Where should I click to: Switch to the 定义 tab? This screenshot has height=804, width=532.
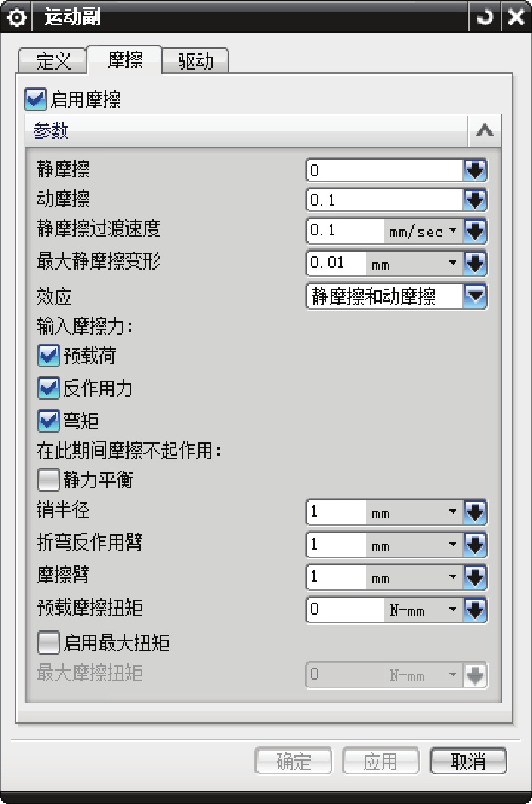(x=53, y=60)
